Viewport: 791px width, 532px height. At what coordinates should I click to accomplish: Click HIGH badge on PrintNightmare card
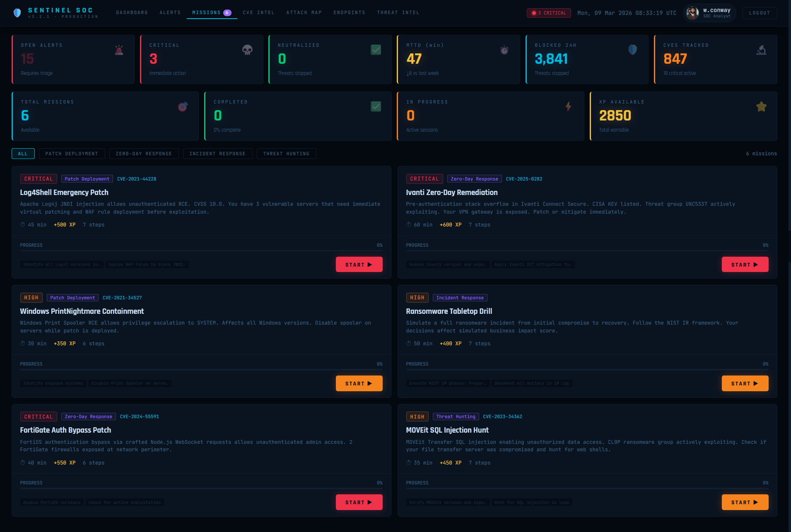coord(31,298)
